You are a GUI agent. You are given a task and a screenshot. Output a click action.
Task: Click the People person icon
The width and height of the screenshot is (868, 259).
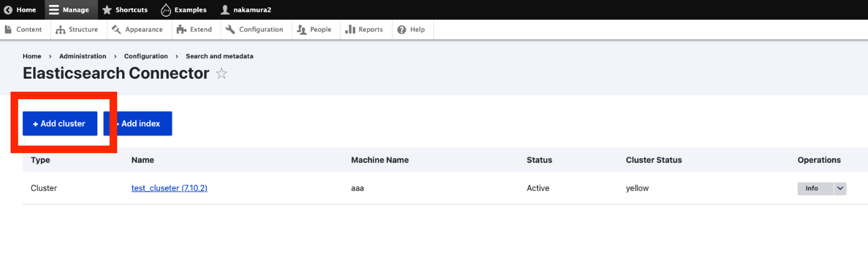point(301,29)
